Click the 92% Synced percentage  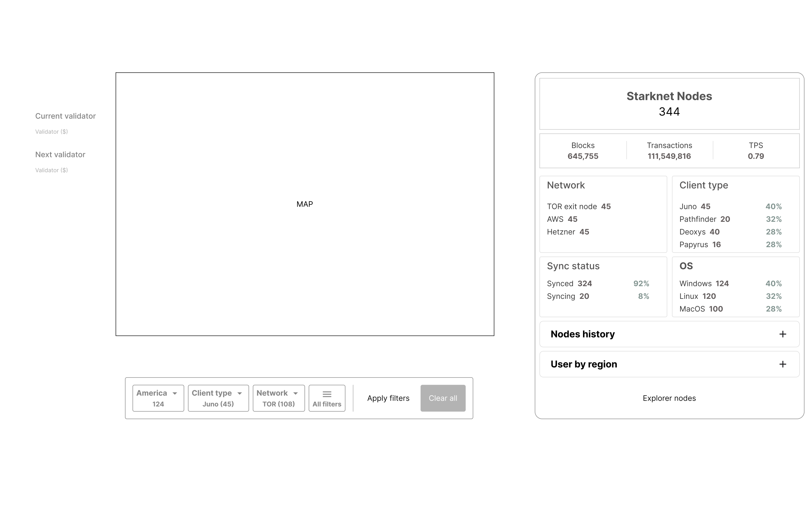click(641, 283)
